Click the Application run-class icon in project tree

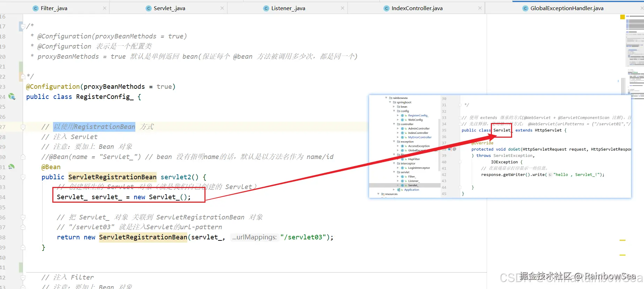coord(399,190)
